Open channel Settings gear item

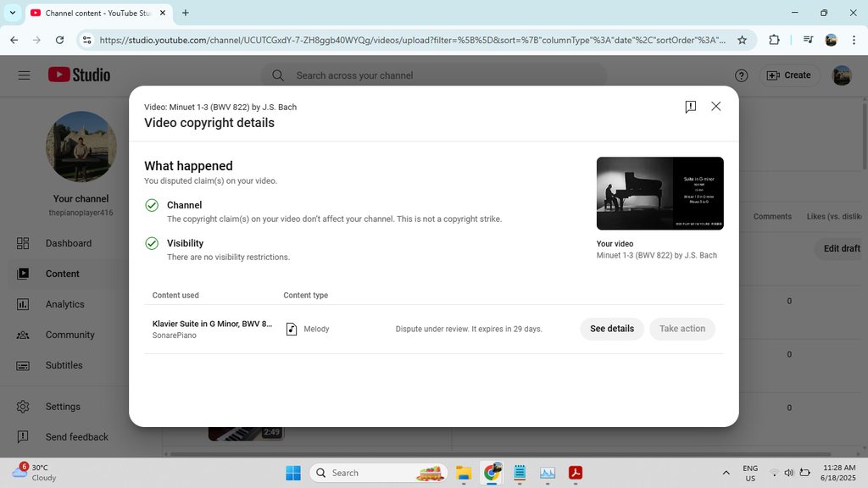pos(63,407)
